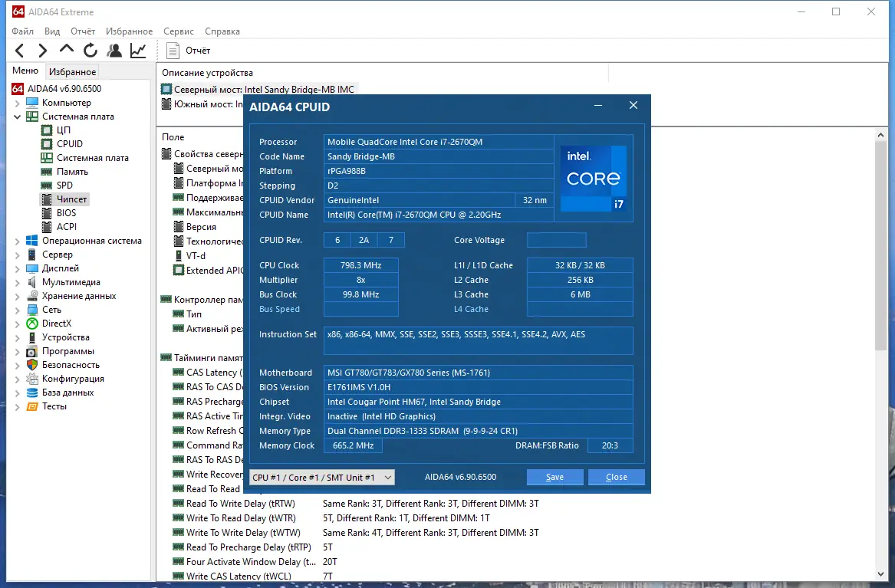Expand the Компьютер tree node

point(18,103)
